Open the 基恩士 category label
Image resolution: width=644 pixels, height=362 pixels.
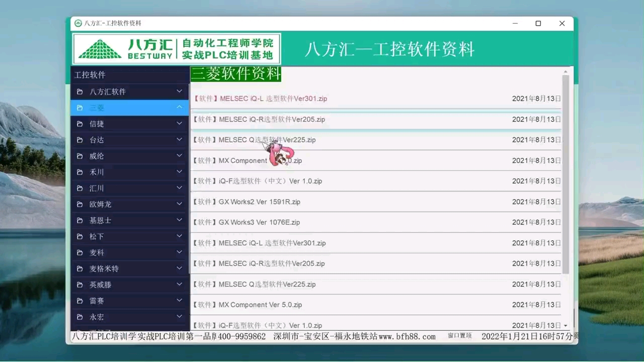(x=101, y=220)
